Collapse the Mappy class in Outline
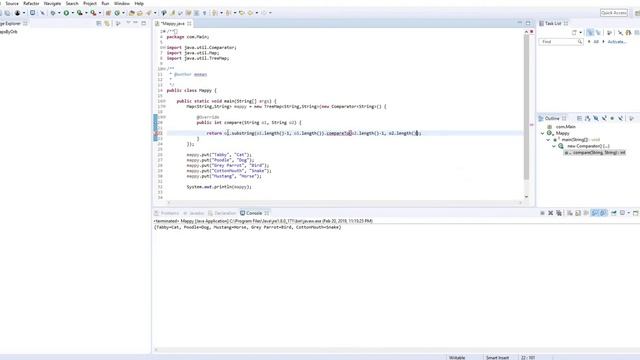This screenshot has width=640, height=360. pos(542,133)
